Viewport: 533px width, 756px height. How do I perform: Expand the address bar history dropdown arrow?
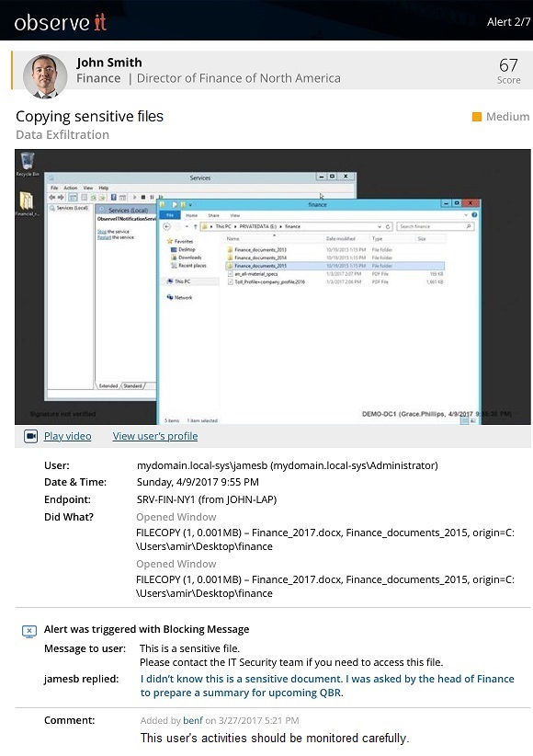tap(380, 226)
